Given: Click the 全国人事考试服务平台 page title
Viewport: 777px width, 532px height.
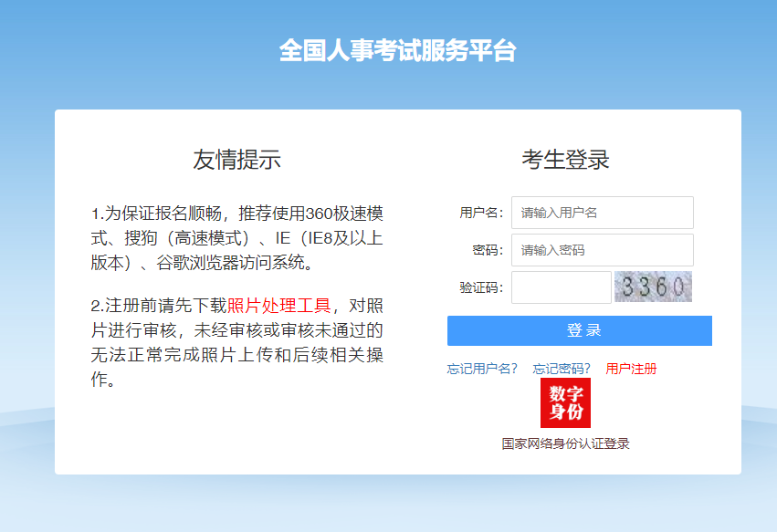Looking at the screenshot, I should (397, 51).
